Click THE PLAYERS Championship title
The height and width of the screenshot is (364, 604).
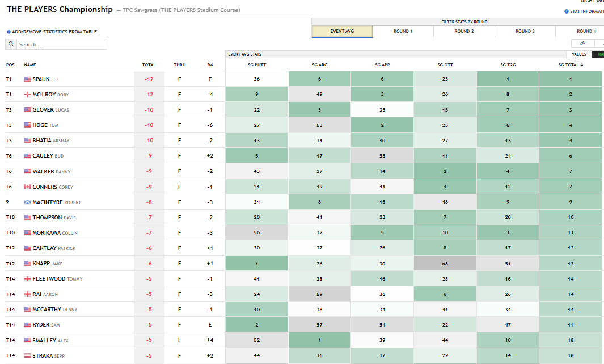click(x=60, y=9)
